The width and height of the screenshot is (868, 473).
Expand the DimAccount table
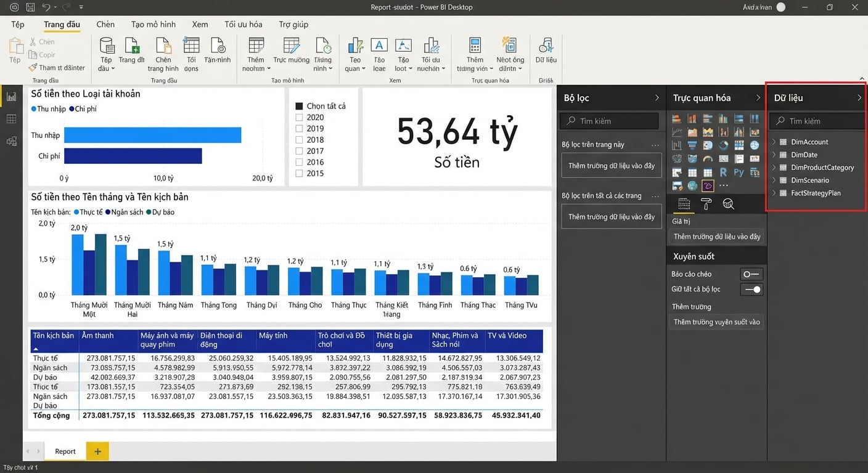(x=774, y=142)
